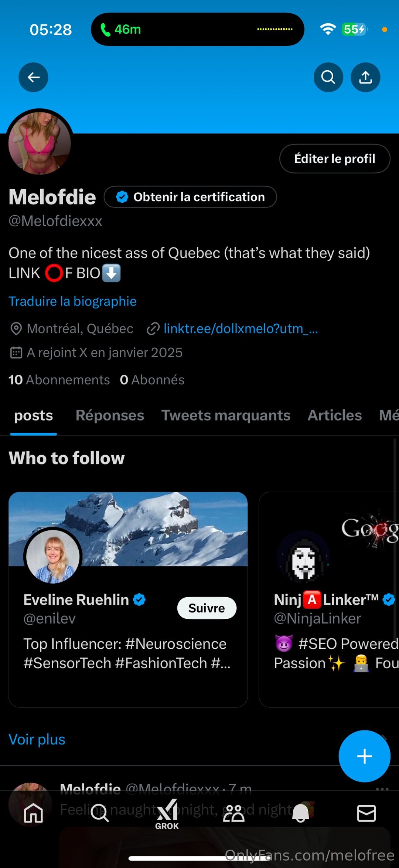Screen dimensions: 399x868
Task: Select the Tweets marquants tab
Action: pyautogui.click(x=226, y=415)
